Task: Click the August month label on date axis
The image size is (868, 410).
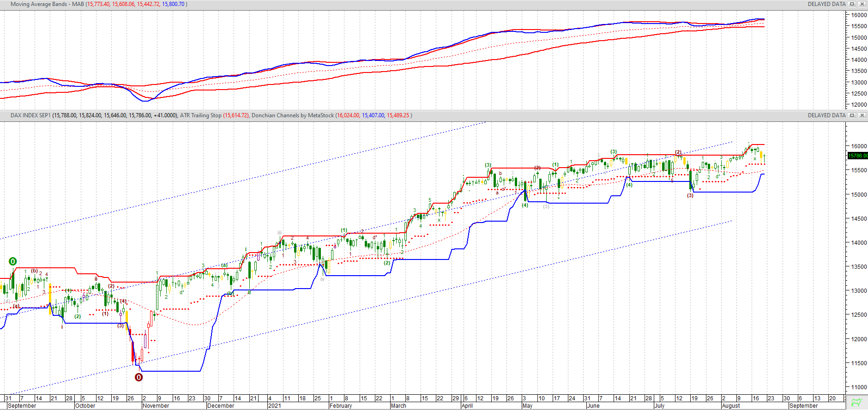Action: [731, 406]
